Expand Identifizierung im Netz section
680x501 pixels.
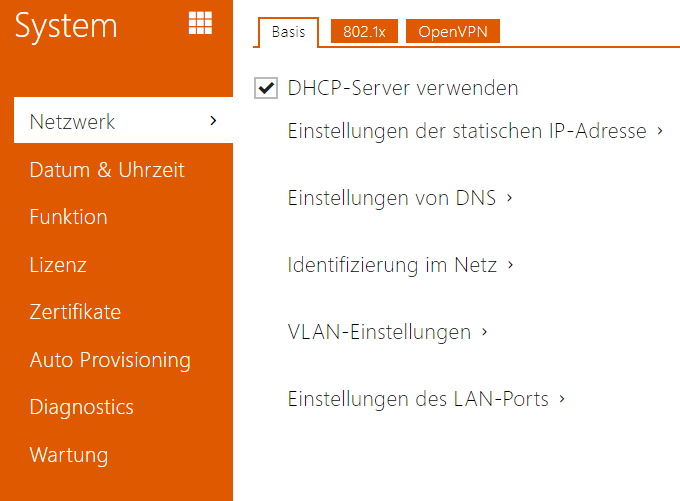tap(400, 265)
